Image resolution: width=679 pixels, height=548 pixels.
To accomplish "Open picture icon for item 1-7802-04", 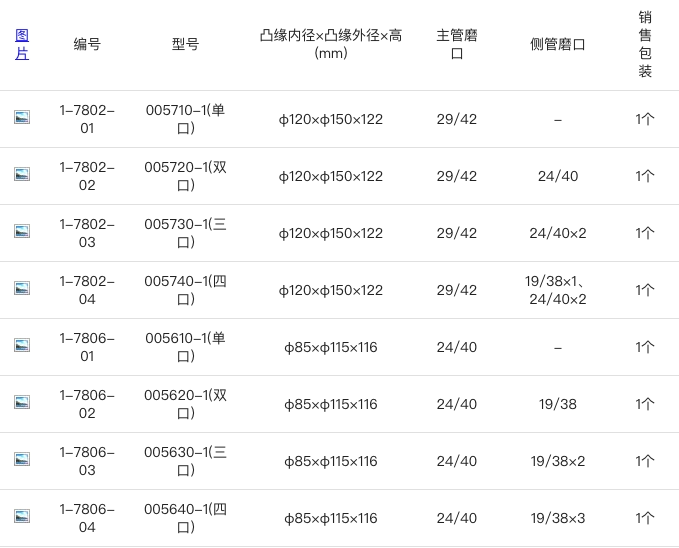I will click(x=22, y=288).
